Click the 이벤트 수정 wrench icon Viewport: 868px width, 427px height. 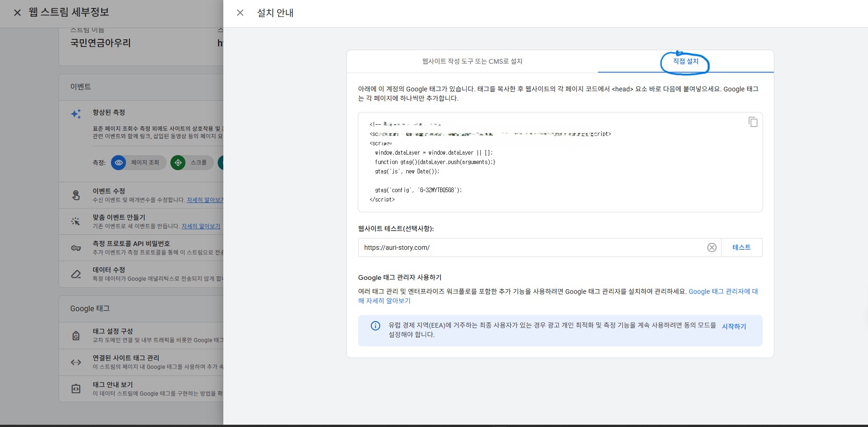(76, 194)
